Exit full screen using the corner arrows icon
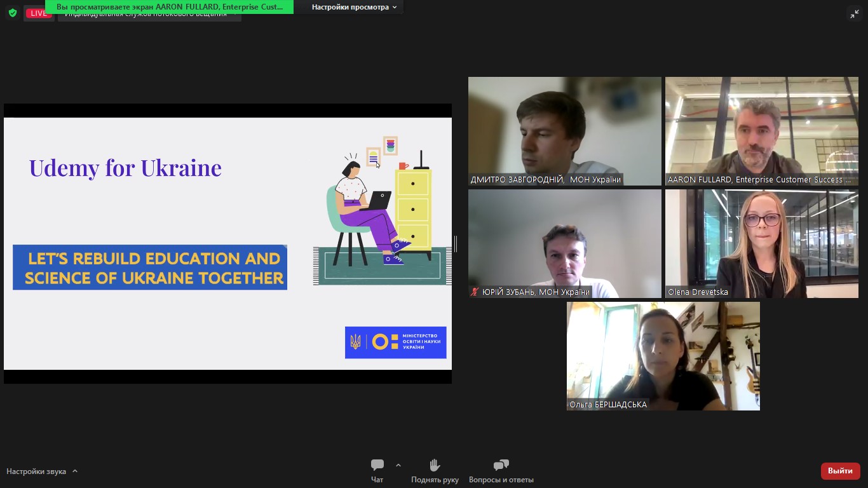The height and width of the screenshot is (488, 868). 855,14
